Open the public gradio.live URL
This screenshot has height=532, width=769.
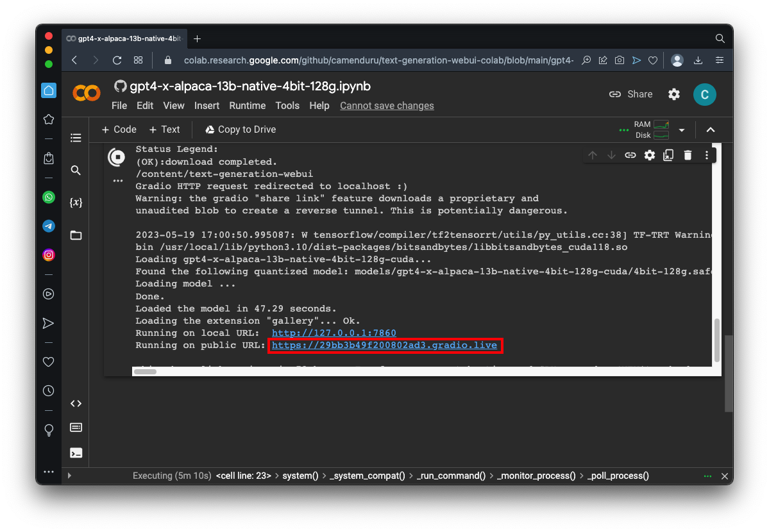[x=385, y=345]
